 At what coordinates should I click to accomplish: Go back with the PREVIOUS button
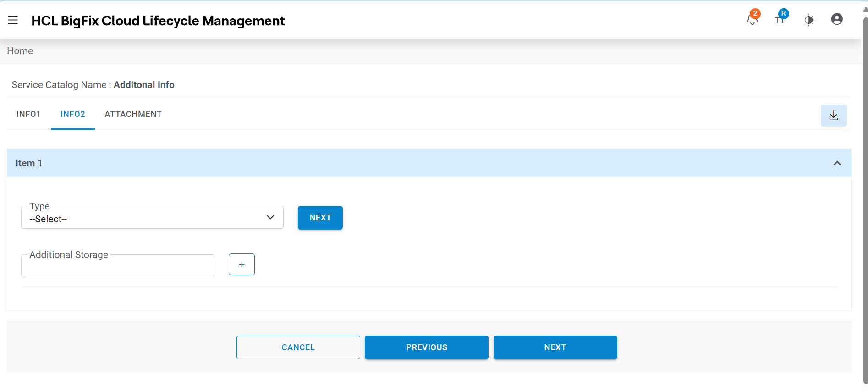tap(426, 347)
